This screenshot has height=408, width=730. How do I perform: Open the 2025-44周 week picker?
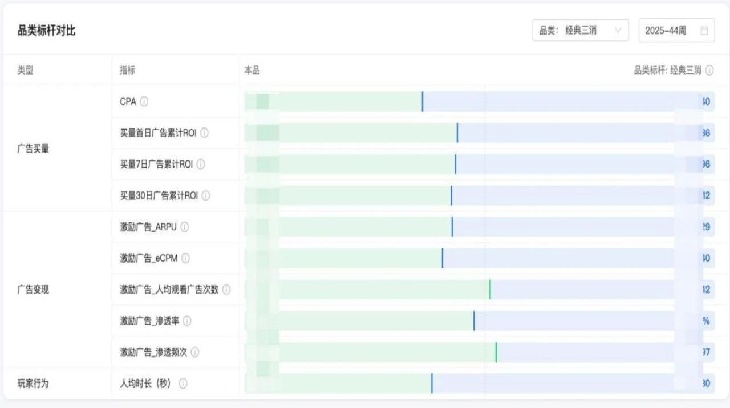pyautogui.click(x=677, y=31)
